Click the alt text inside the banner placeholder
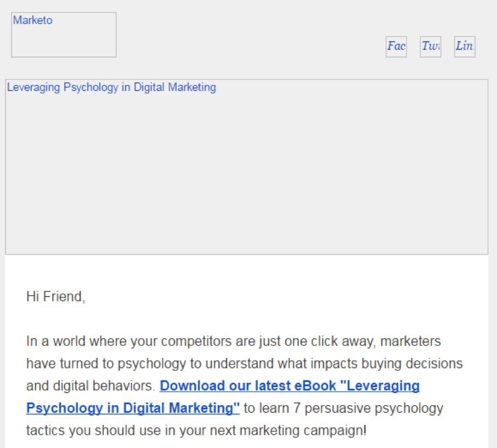The image size is (497, 448). pyautogui.click(x=111, y=87)
